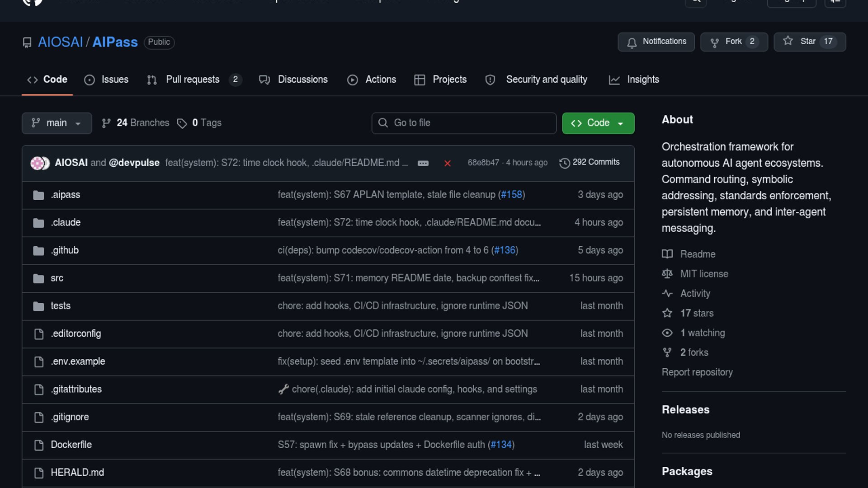
Task: Open pull request #158 link
Action: pyautogui.click(x=512, y=195)
